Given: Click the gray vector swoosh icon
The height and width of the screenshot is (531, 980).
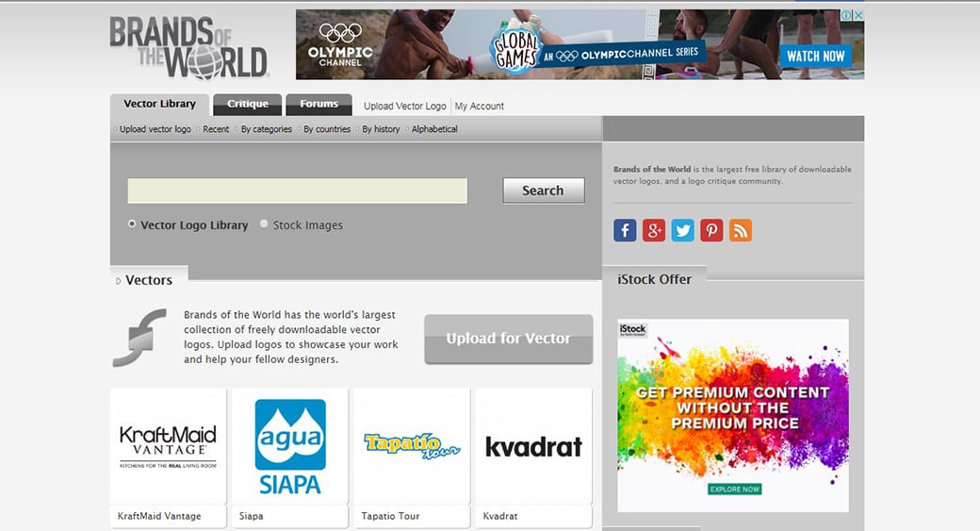Looking at the screenshot, I should tap(139, 337).
